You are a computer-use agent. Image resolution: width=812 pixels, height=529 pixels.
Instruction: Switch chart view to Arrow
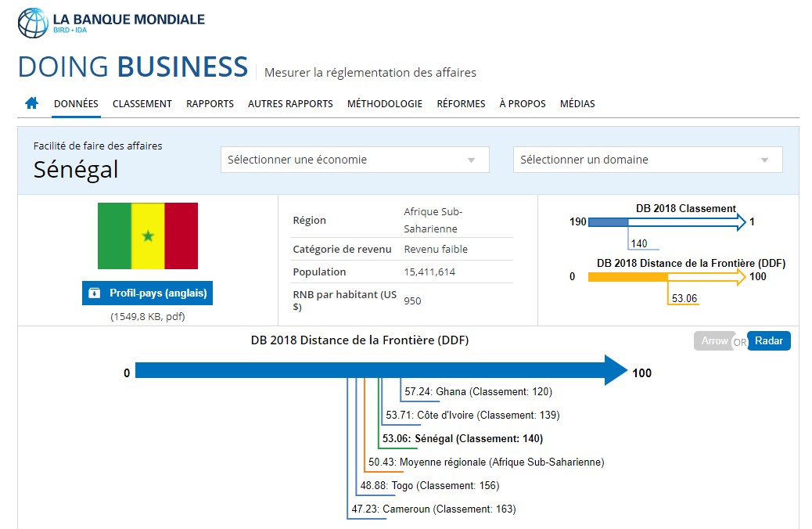(713, 340)
